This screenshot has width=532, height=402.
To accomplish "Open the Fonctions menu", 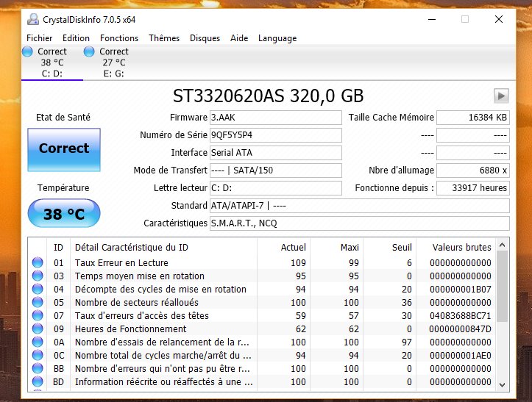I will [x=119, y=38].
